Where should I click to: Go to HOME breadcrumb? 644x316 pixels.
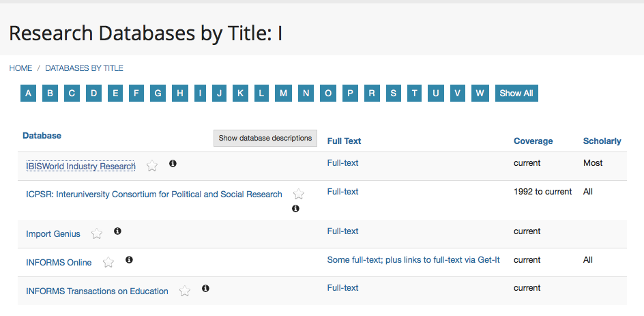tap(20, 68)
